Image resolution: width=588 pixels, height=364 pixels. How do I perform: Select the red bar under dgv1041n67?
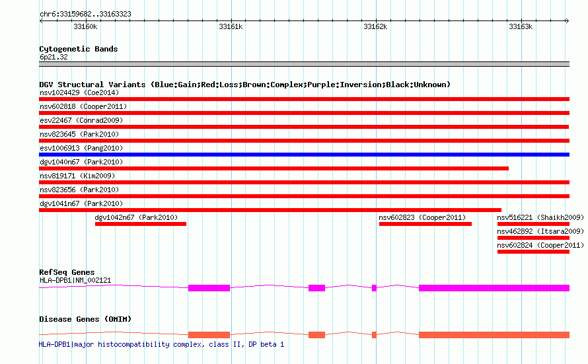click(270, 210)
